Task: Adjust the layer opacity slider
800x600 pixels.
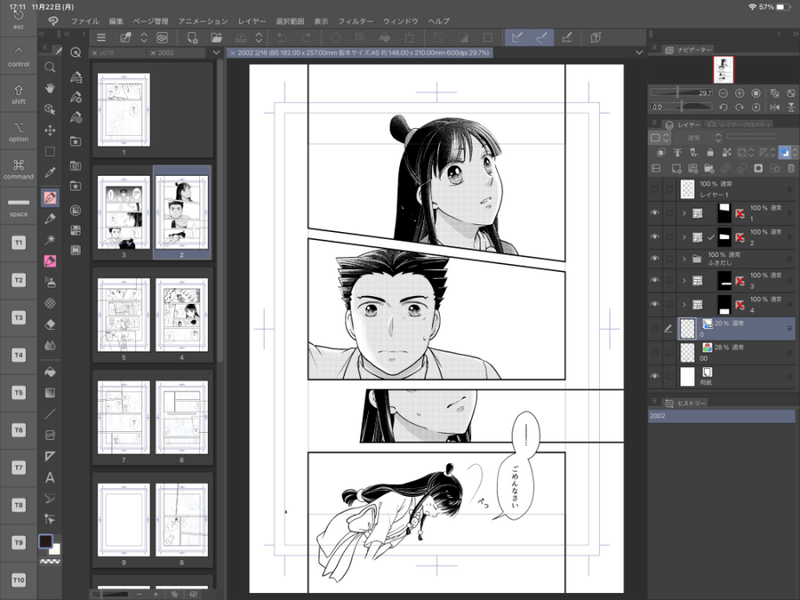Action: pos(751,137)
